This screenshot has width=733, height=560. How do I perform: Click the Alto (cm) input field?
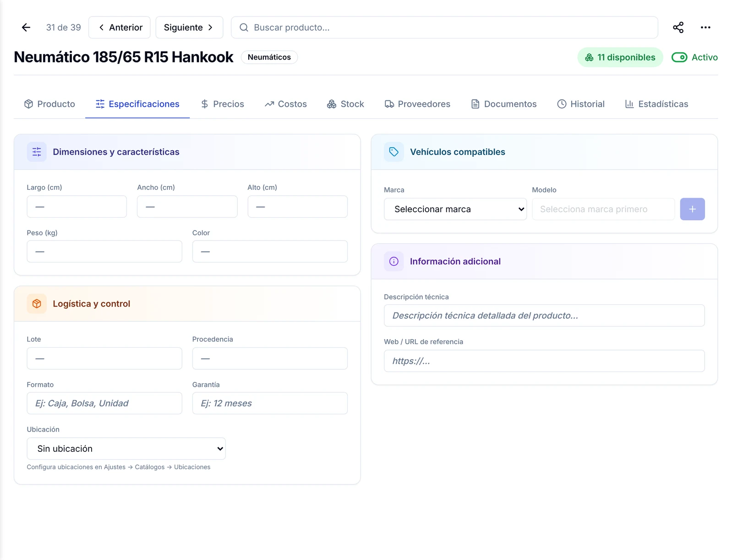(298, 207)
